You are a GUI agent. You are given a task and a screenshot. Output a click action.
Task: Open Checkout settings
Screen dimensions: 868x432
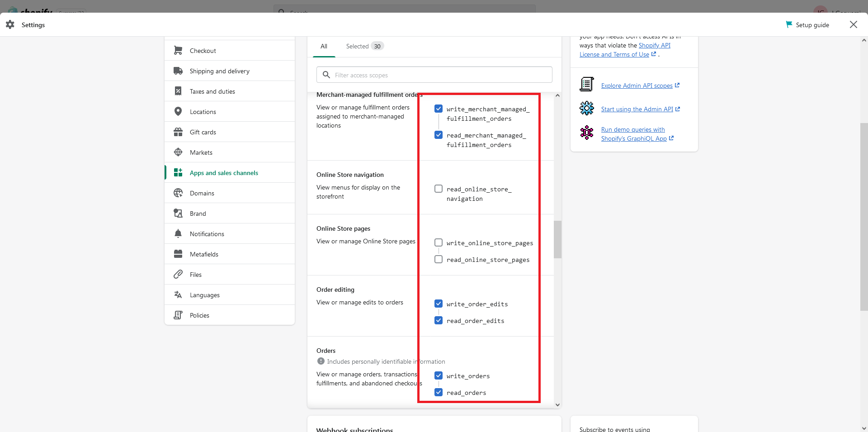230,51
